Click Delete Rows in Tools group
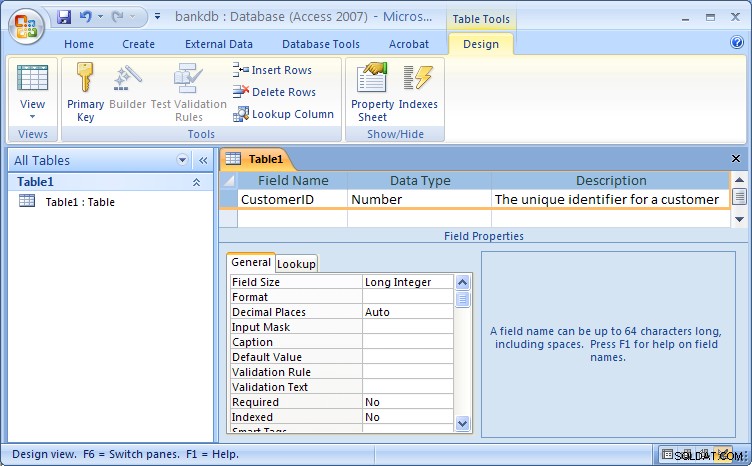 (x=274, y=92)
